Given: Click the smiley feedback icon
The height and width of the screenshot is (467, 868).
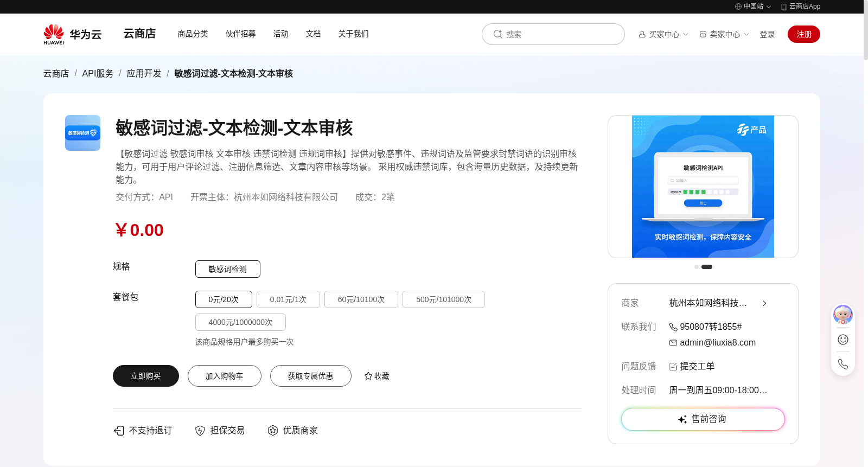Looking at the screenshot, I should pos(843,340).
